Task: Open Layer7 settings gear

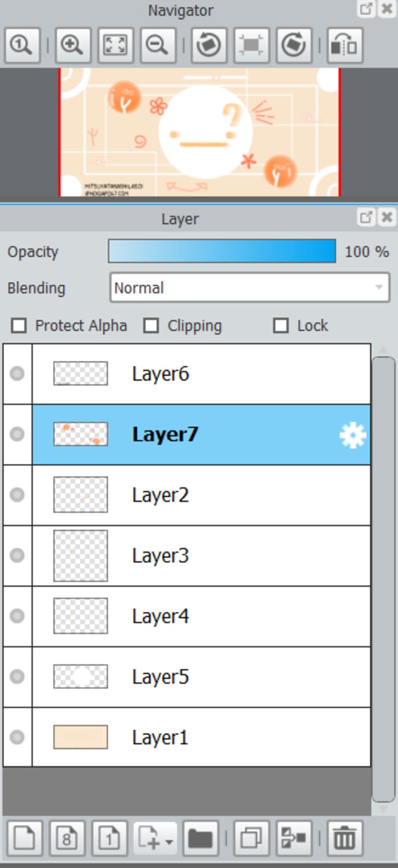Action: (x=353, y=435)
